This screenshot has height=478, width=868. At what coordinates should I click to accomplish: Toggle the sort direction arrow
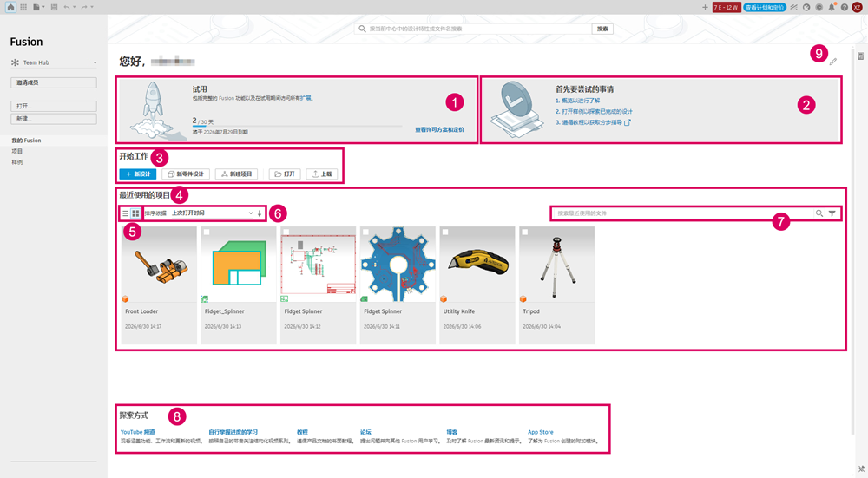pos(260,213)
